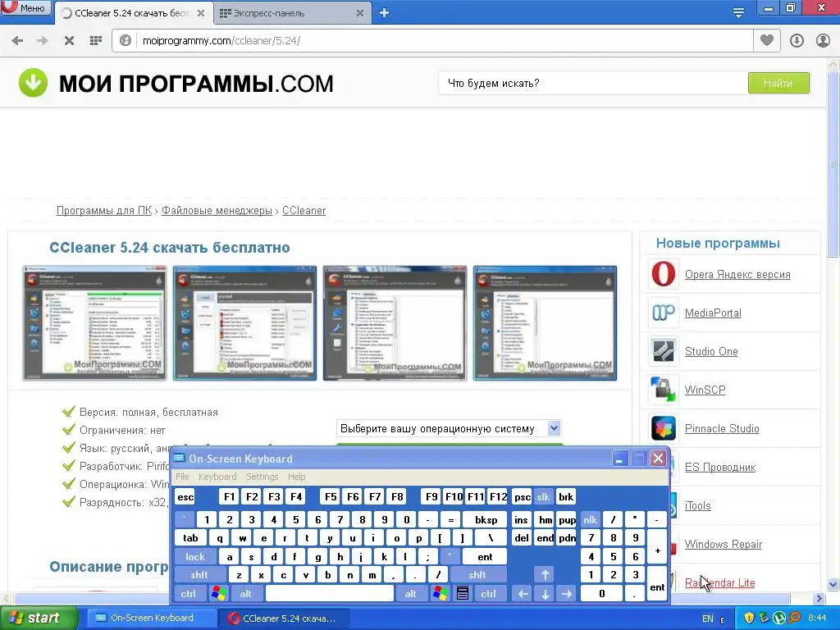This screenshot has width=840, height=630.
Task: Click the Pinnacle Studio program icon
Action: (x=663, y=428)
